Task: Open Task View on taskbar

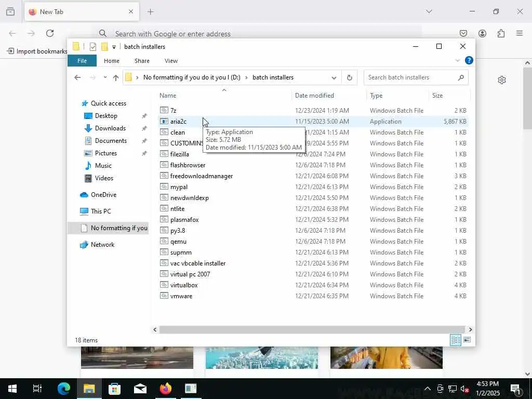Action: point(37,389)
